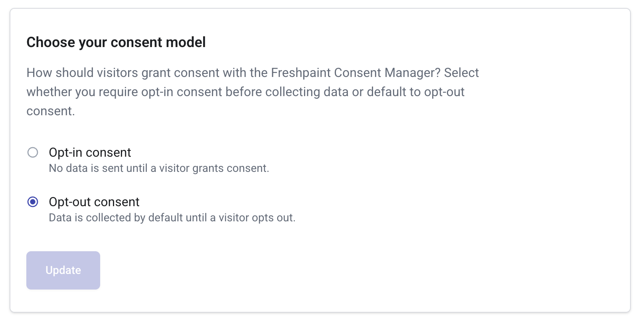
Task: Click the Update button
Action: point(63,270)
